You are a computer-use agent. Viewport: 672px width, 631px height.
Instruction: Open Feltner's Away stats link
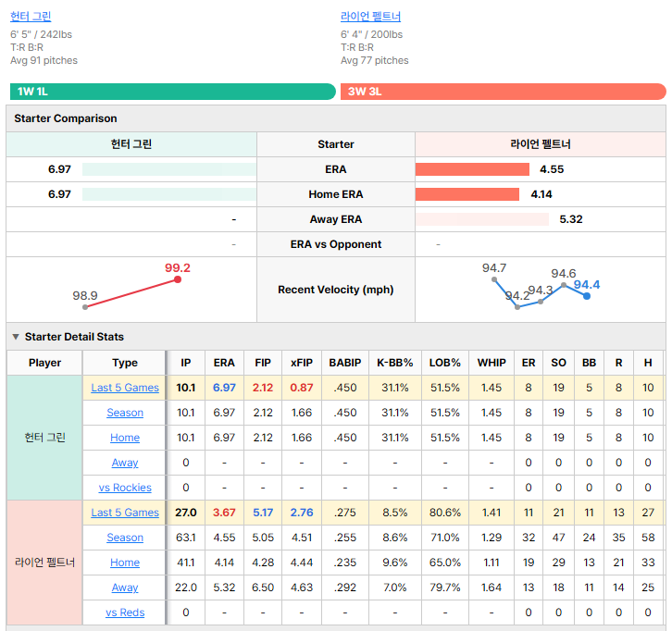125,588
